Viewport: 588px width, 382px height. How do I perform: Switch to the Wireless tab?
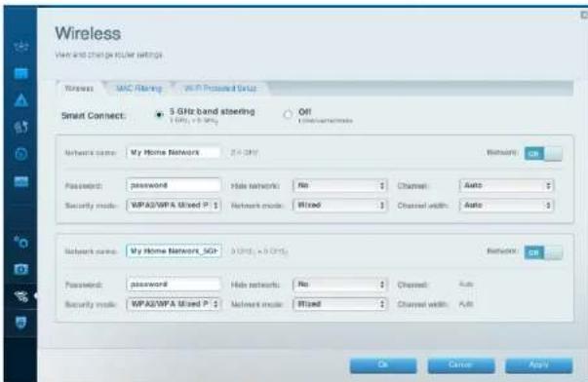point(79,89)
